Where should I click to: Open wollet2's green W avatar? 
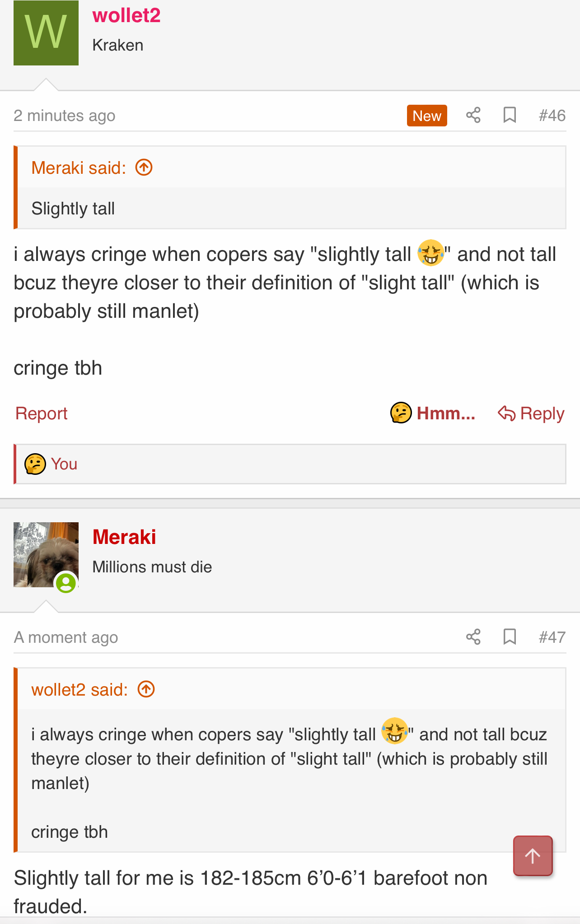pyautogui.click(x=46, y=33)
